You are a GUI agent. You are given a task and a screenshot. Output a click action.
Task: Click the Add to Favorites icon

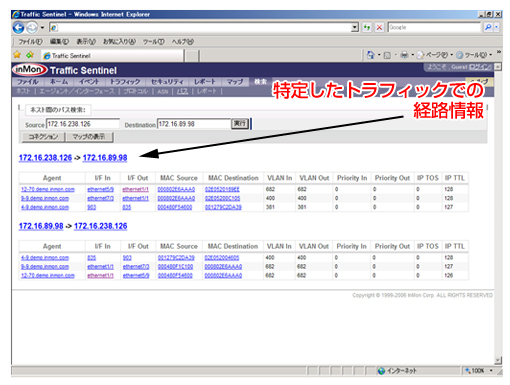30,55
